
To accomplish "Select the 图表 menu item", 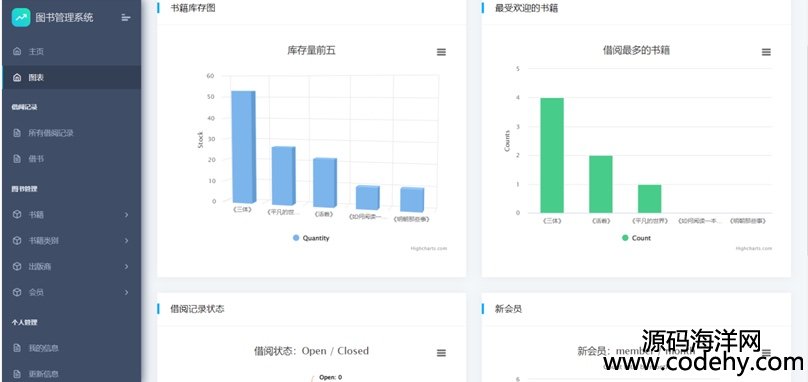I will coord(72,77).
